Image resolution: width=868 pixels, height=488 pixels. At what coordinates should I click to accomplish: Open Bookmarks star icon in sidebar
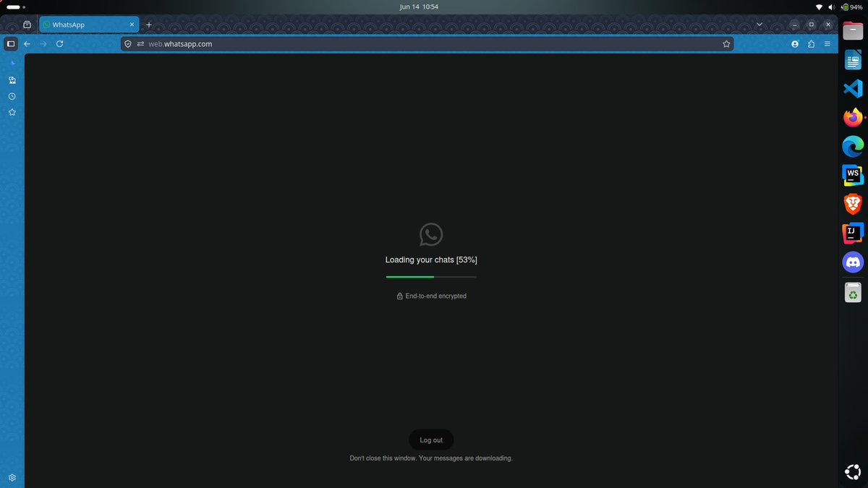pyautogui.click(x=12, y=113)
